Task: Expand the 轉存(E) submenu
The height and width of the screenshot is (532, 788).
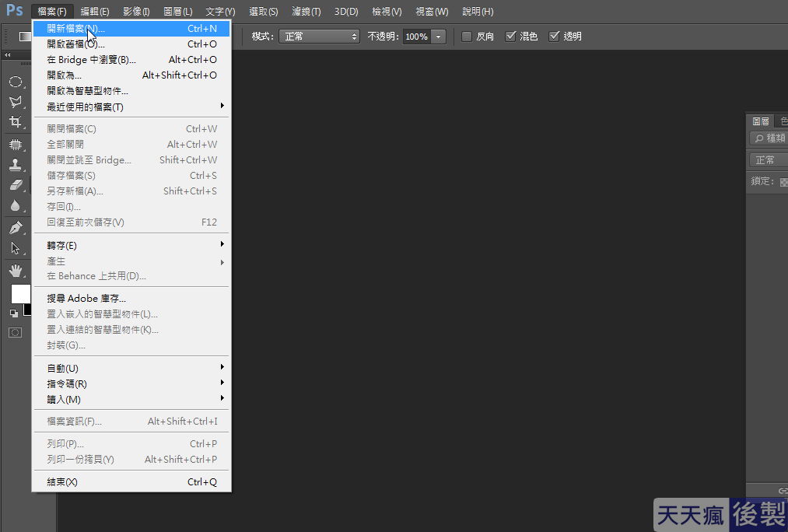Action: pos(131,245)
